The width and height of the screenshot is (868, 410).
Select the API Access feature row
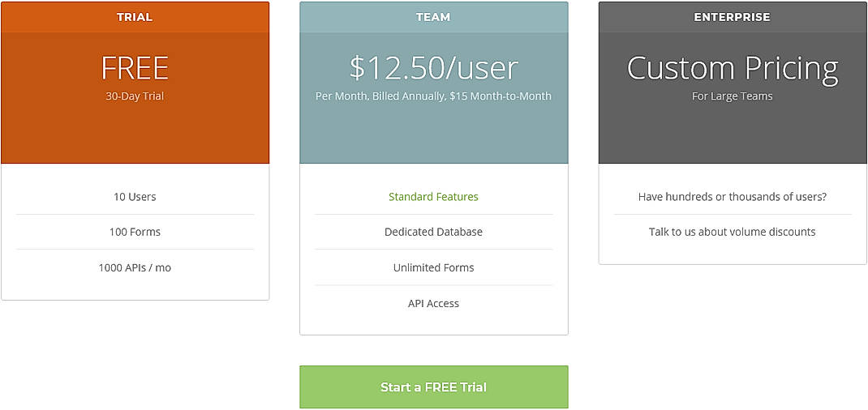[x=433, y=304]
